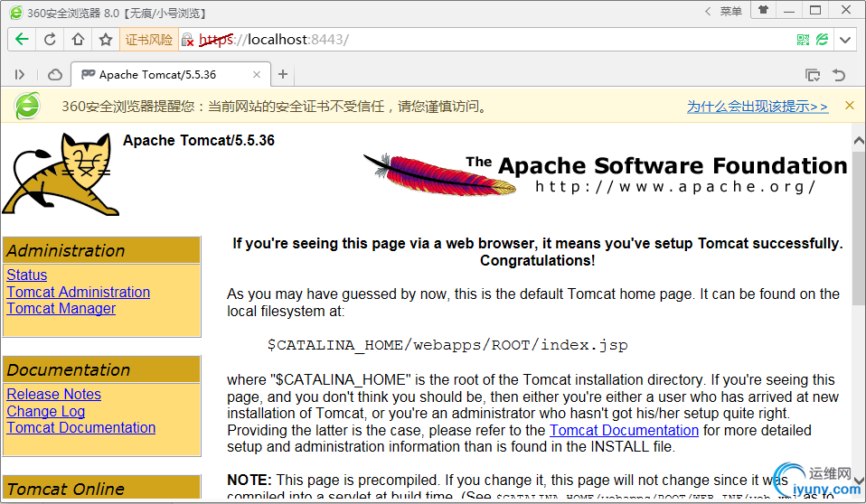
Task: Minimize the browser window
Action: 789,10
